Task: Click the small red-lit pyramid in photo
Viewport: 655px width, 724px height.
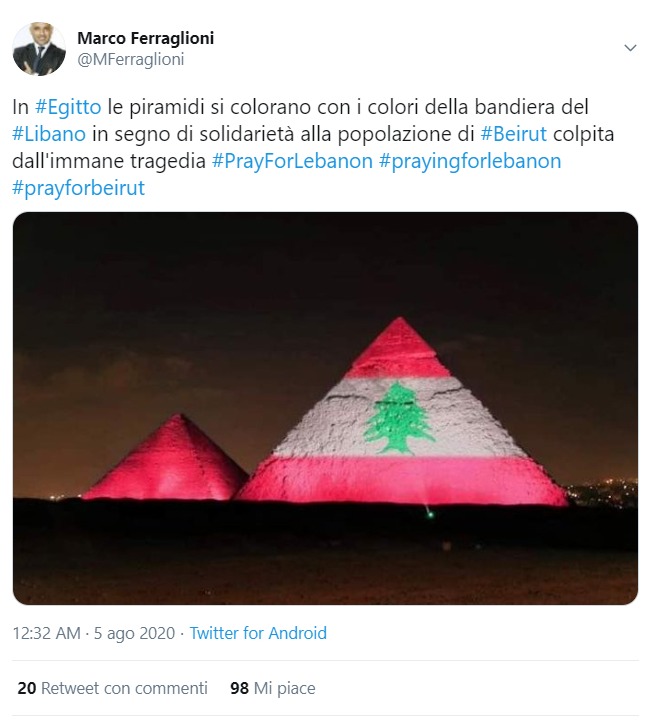Action: pyautogui.click(x=167, y=458)
